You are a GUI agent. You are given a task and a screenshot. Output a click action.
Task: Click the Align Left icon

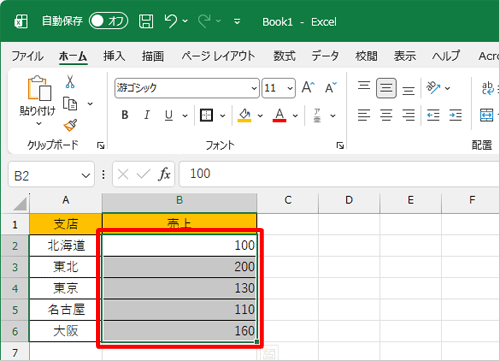(364, 115)
